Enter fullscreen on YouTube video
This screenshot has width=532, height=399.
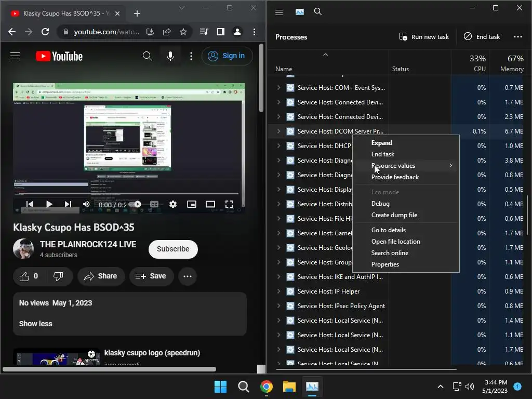(229, 204)
